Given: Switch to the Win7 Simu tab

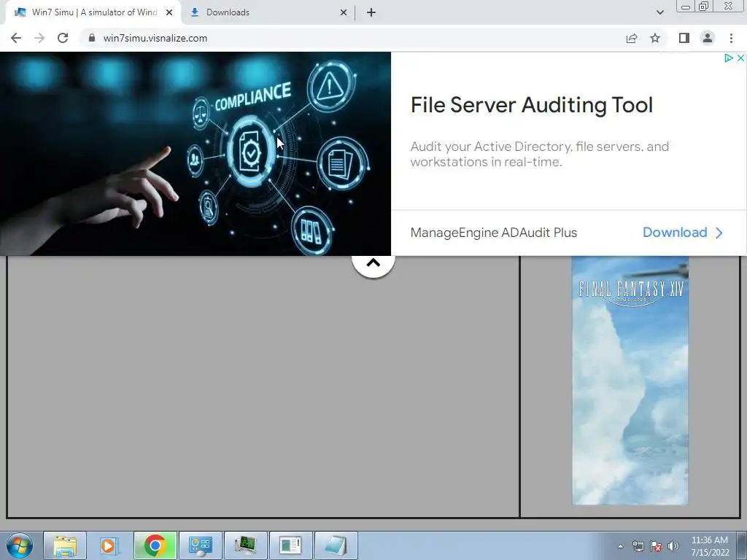Looking at the screenshot, I should (x=93, y=12).
